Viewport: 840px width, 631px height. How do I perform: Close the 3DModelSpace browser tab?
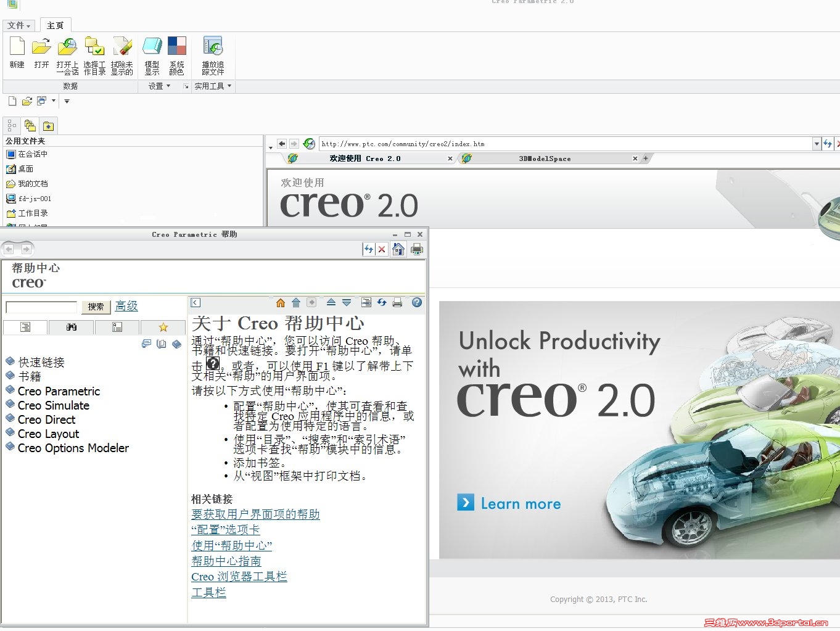click(635, 159)
